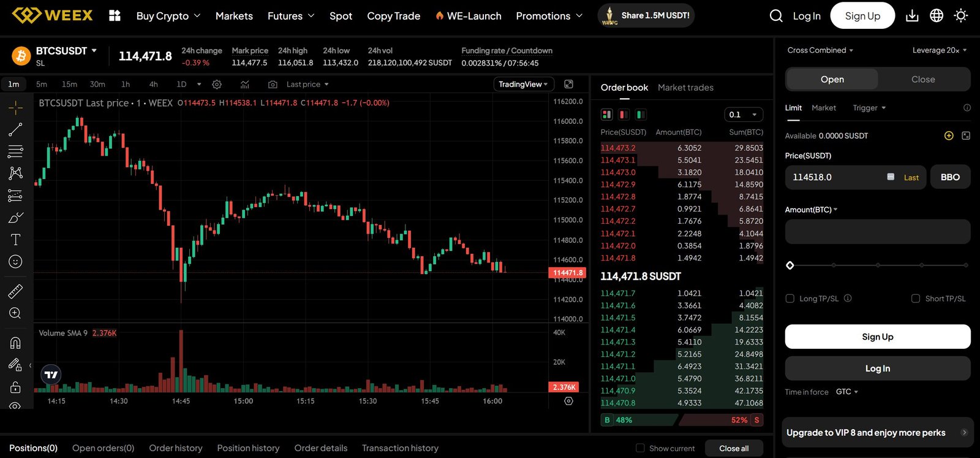Switch to Market trades tab
The width and height of the screenshot is (980, 458).
pos(685,88)
